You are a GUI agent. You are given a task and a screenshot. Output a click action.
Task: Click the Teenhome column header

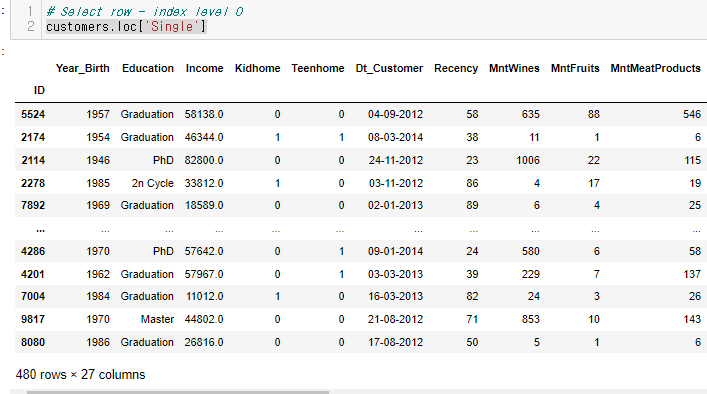coord(317,68)
